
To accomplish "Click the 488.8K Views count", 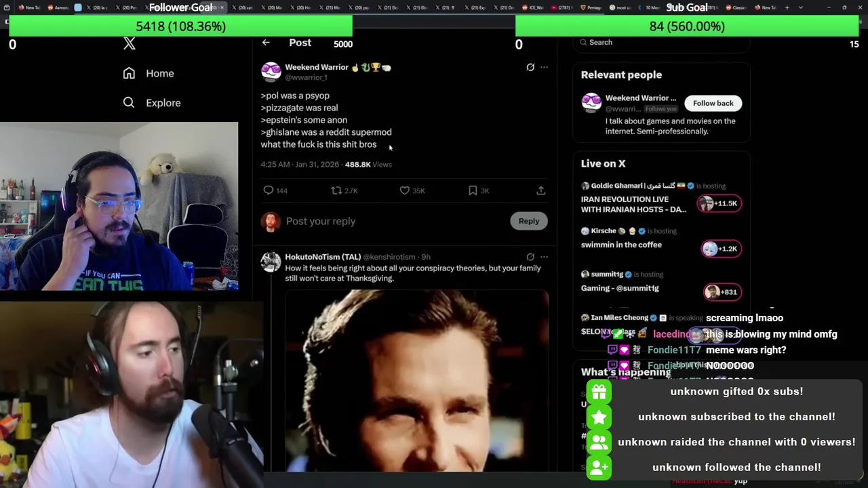I will pyautogui.click(x=368, y=164).
